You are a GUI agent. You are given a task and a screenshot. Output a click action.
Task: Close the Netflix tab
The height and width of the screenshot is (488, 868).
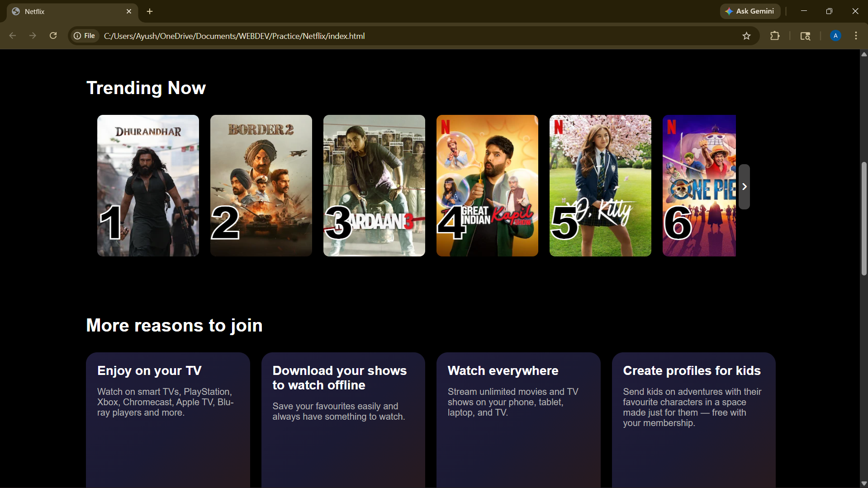[x=129, y=11]
